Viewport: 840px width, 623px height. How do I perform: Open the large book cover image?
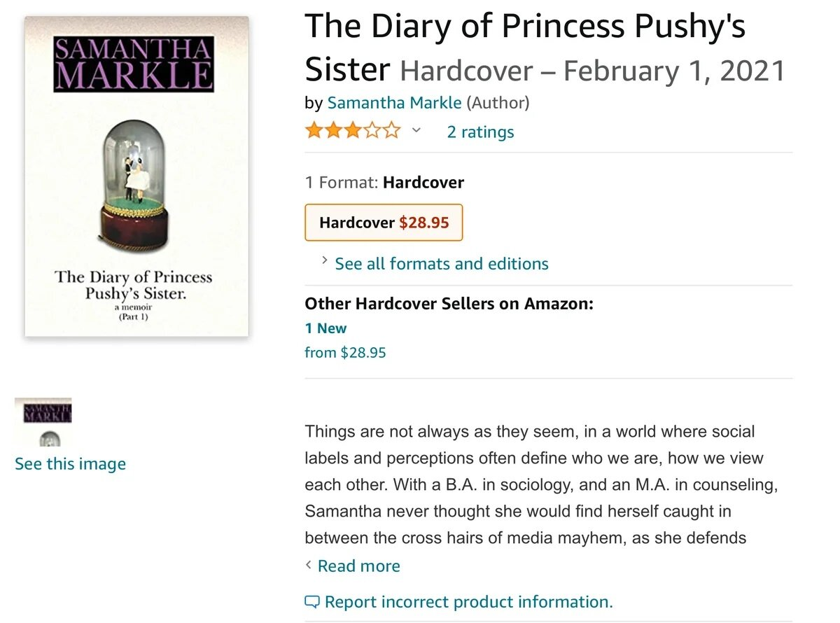pos(136,176)
